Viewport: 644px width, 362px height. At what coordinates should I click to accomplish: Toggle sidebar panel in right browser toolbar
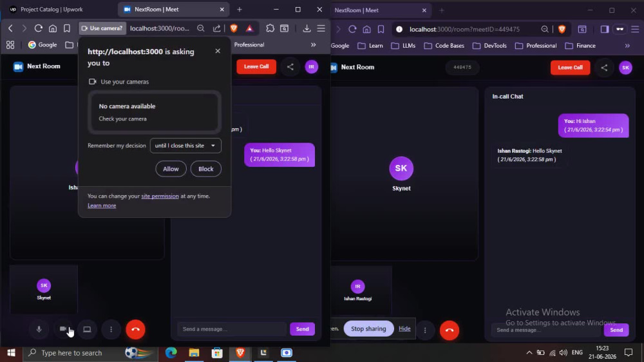click(605, 29)
